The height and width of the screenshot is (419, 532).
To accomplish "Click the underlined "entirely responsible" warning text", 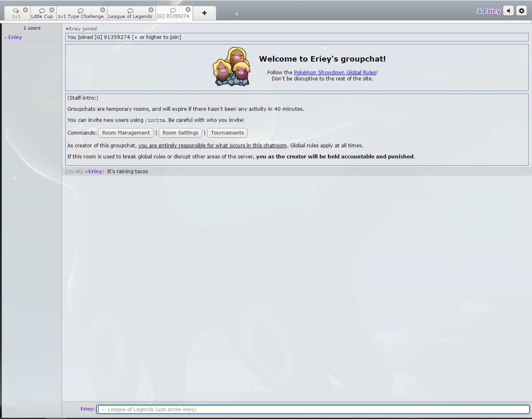I will 213,146.
